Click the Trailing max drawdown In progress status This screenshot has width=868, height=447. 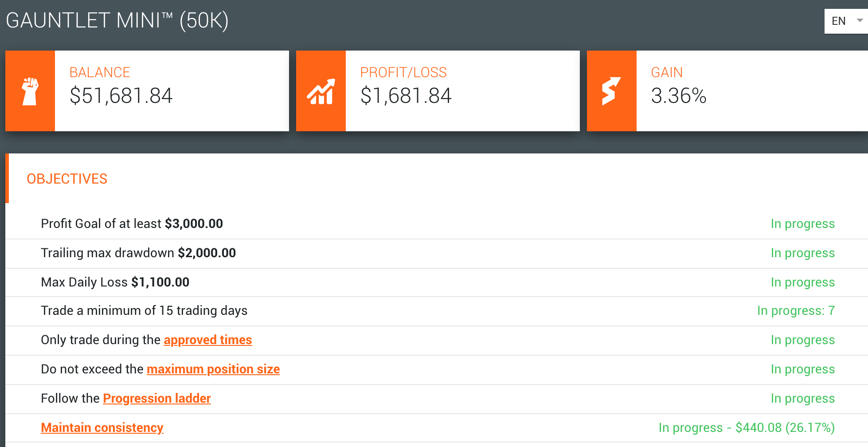pyautogui.click(x=803, y=253)
